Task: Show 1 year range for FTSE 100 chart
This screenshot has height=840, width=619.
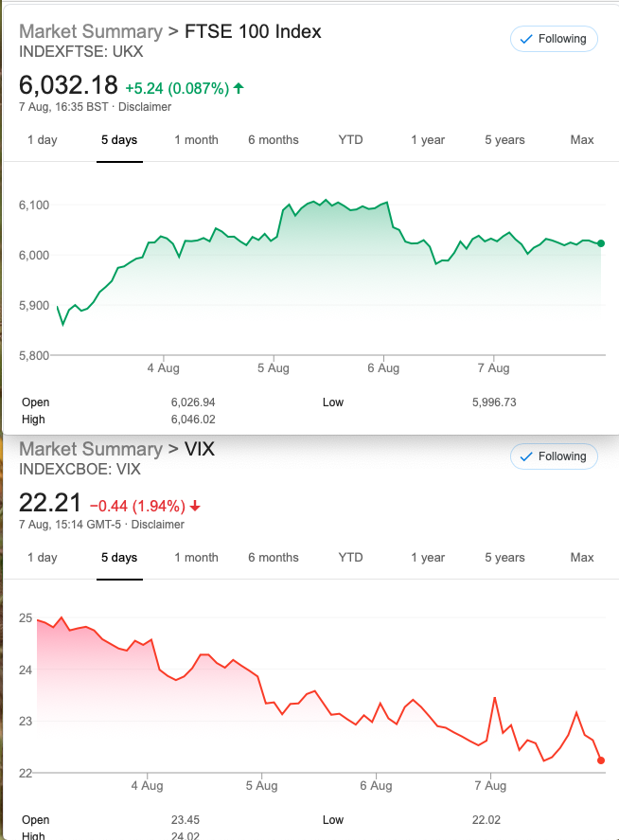Action: coord(427,140)
